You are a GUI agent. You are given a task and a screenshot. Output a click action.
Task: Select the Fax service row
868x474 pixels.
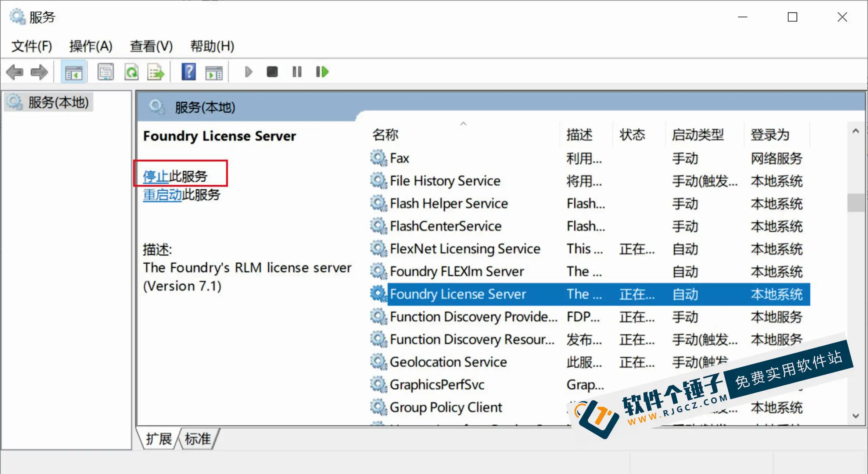(x=590, y=158)
